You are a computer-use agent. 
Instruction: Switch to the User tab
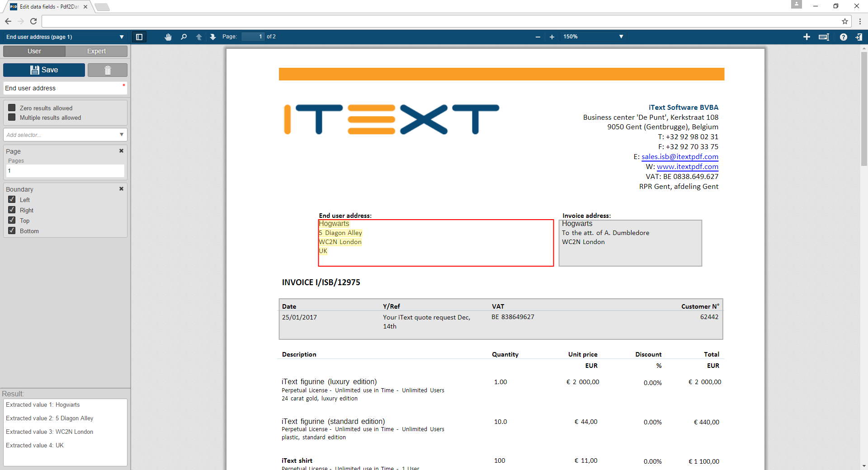[x=34, y=51]
